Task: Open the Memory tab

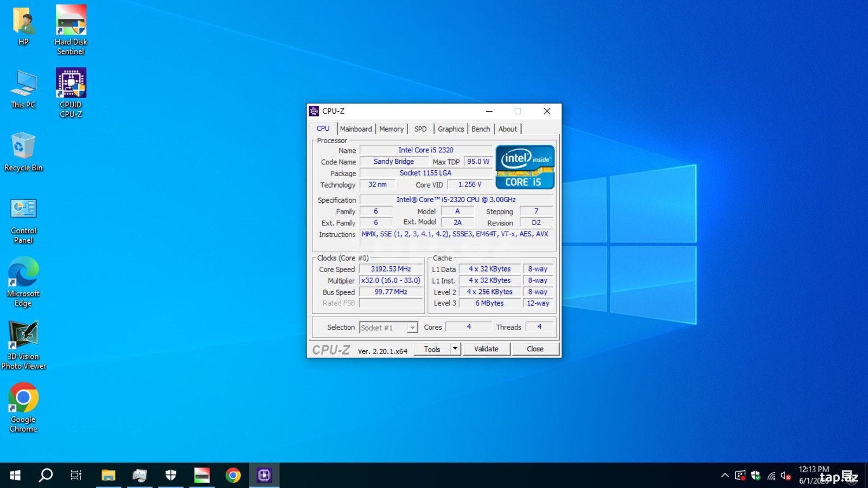Action: pos(391,129)
